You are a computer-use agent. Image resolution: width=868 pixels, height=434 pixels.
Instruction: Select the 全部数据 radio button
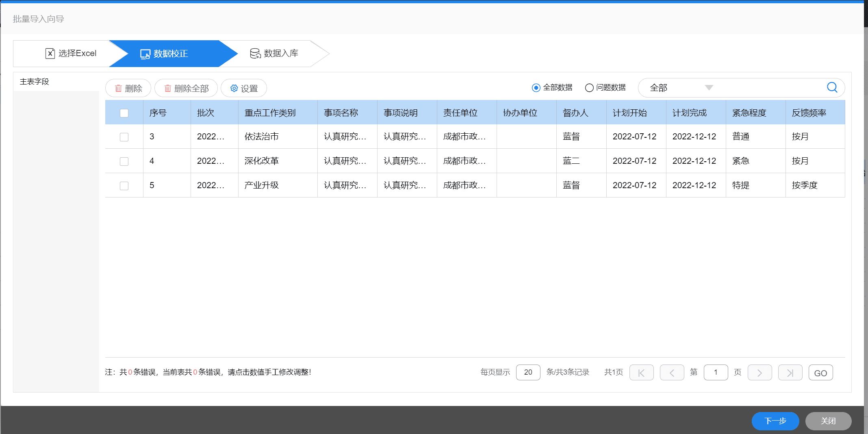[536, 88]
